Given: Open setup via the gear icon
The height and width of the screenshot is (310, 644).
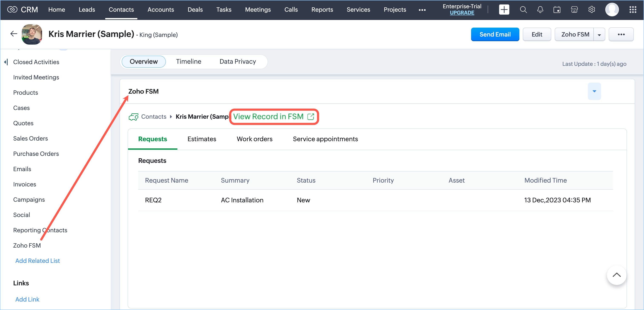Looking at the screenshot, I should pyautogui.click(x=591, y=10).
